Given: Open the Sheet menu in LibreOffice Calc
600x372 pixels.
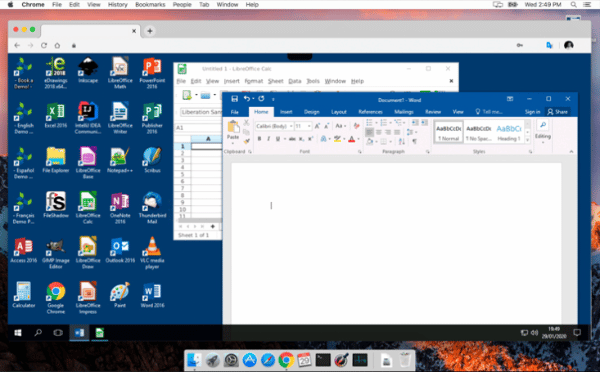Looking at the screenshot, I should (276, 81).
